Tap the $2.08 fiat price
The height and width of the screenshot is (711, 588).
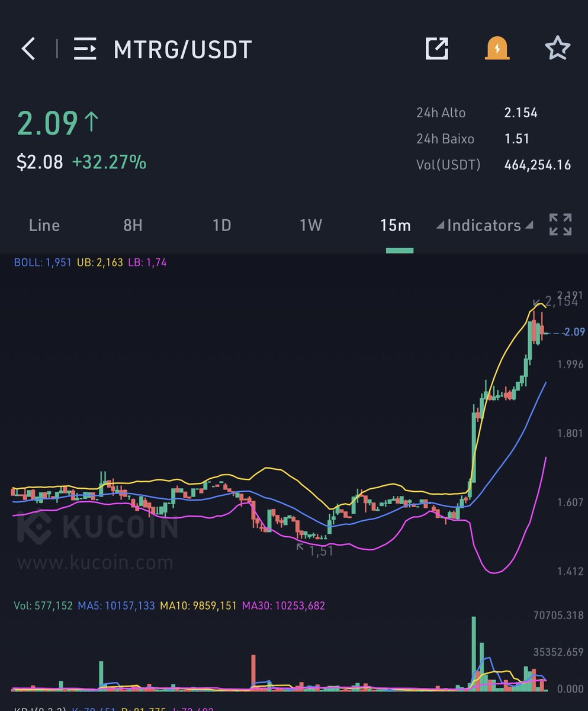(40, 162)
